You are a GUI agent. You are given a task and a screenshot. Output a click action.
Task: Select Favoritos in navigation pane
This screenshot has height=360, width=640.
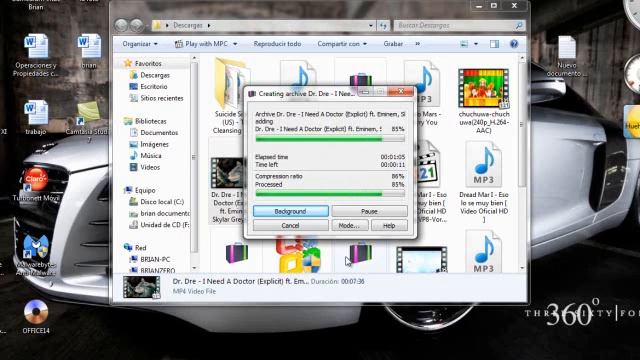tap(148, 64)
